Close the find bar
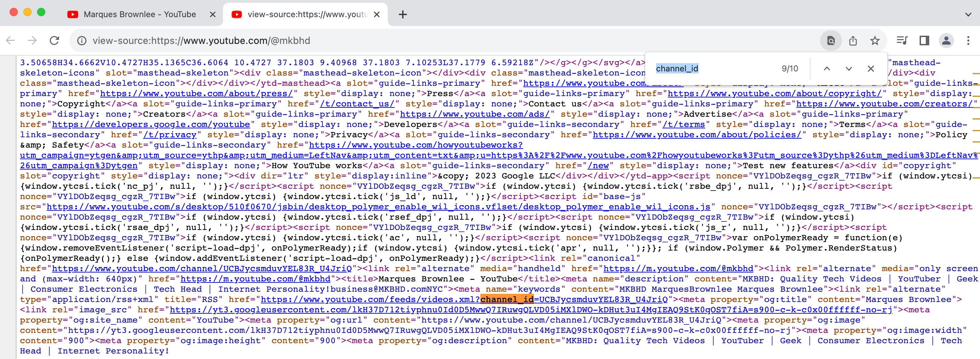 coord(871,69)
